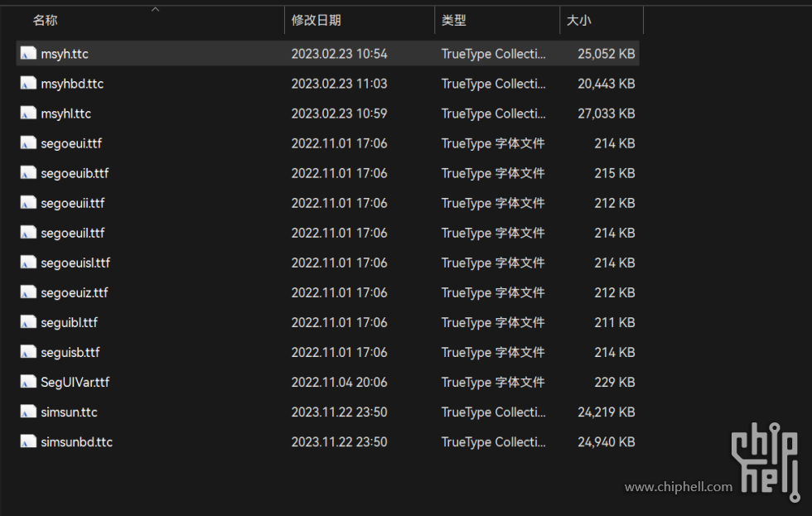Viewport: 812px width, 516px height.
Task: Sort list by 大小 column header
Action: 578,21
